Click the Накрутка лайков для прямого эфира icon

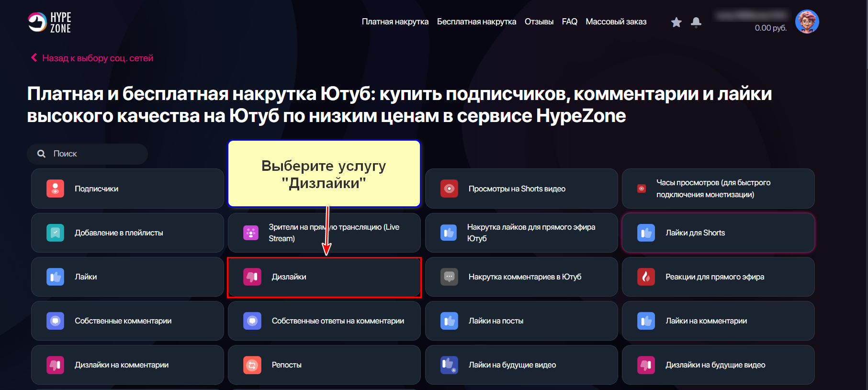coord(449,233)
